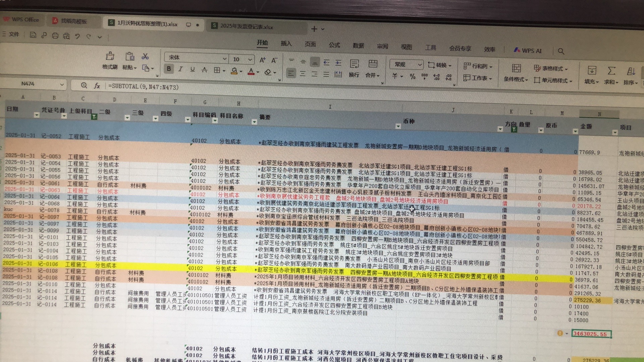
Task: Toggle right horizontal alignment
Action: coord(315,74)
